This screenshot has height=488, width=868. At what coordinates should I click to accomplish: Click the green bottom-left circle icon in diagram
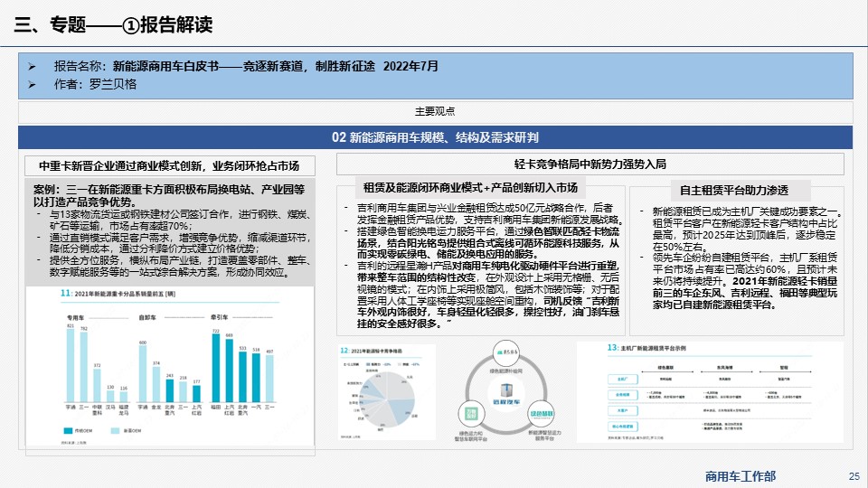(x=471, y=414)
